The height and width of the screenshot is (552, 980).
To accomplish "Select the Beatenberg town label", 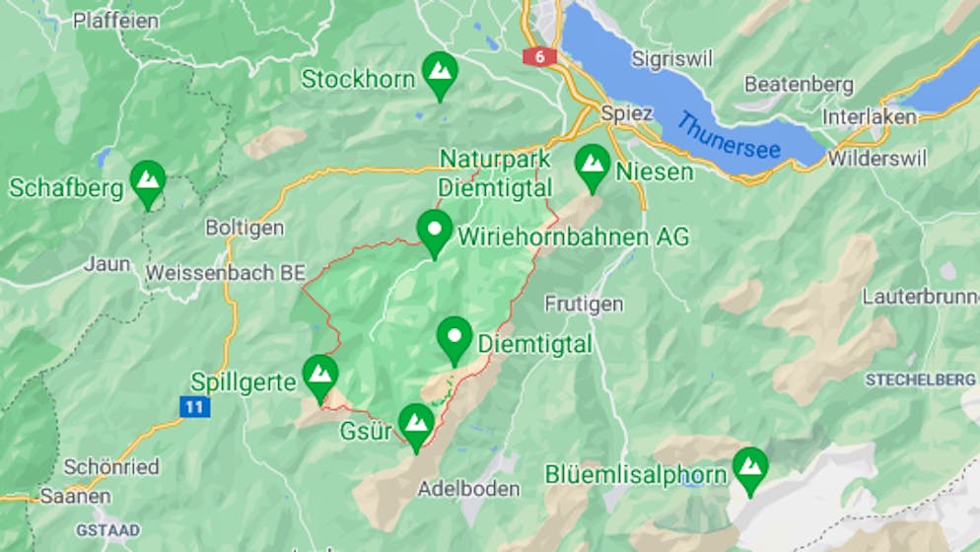I will pos(799,85).
